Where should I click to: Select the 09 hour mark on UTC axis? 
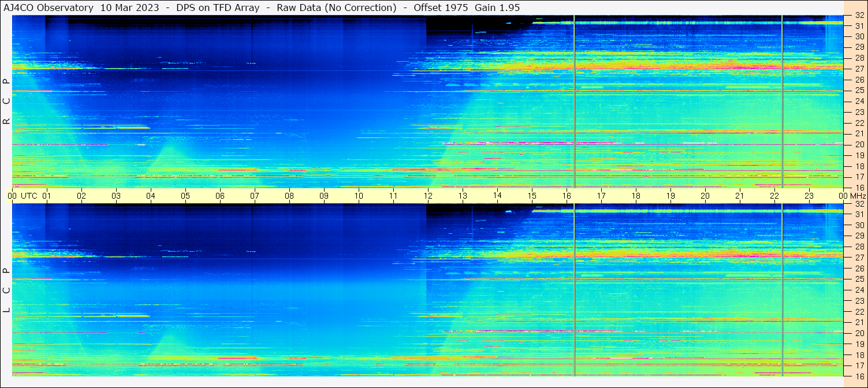coord(323,196)
